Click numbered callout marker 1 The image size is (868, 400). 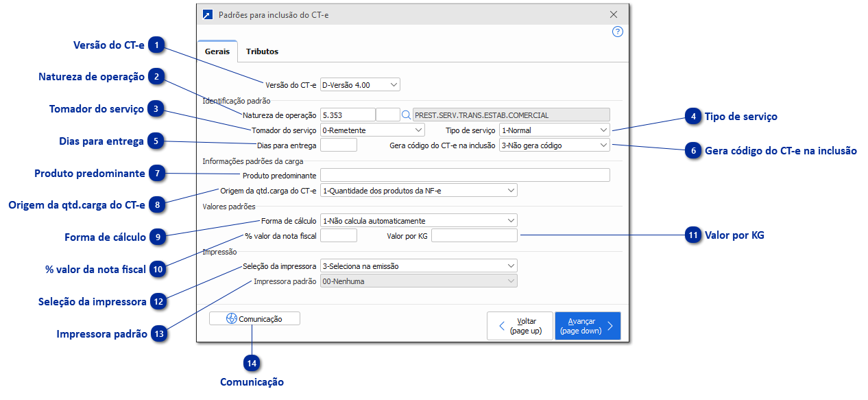[x=157, y=45]
